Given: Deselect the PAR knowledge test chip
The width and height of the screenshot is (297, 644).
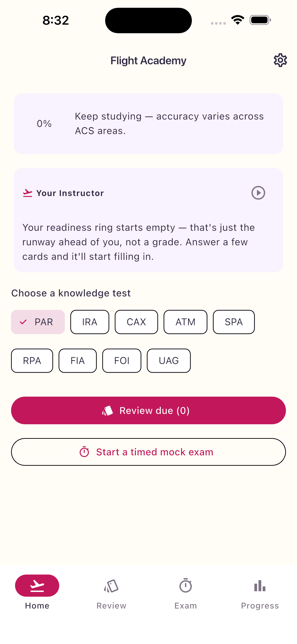Looking at the screenshot, I should click(x=38, y=322).
